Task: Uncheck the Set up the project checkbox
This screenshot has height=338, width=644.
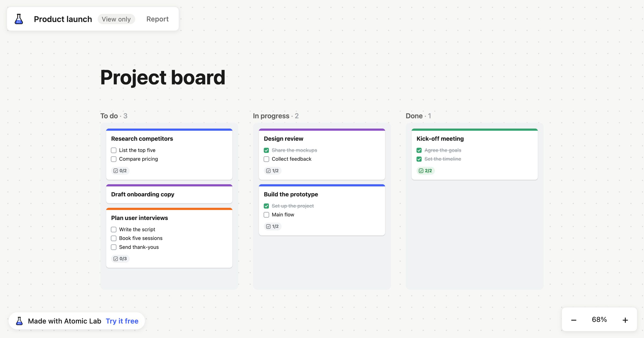Action: tap(266, 206)
